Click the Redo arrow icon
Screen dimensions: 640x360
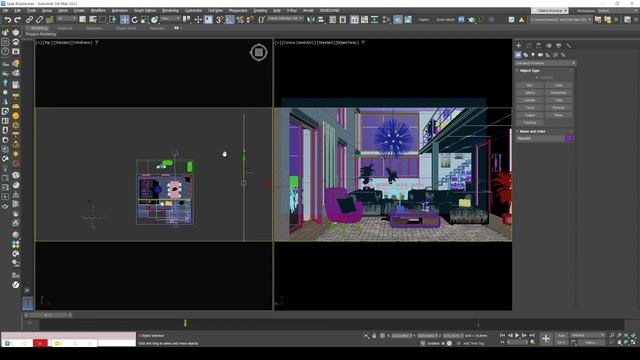pyautogui.click(x=18, y=19)
